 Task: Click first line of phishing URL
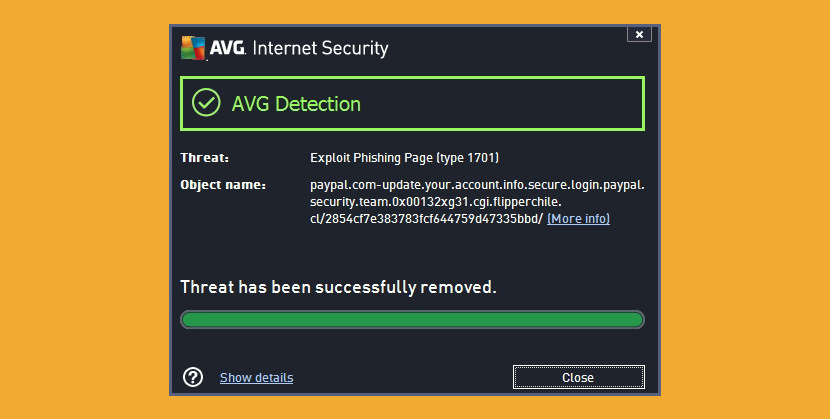click(x=477, y=185)
